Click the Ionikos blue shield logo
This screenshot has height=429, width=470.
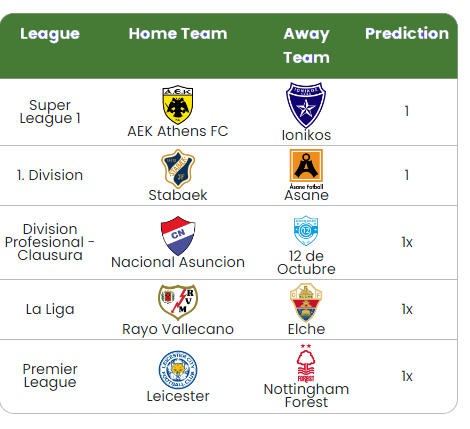click(x=306, y=105)
